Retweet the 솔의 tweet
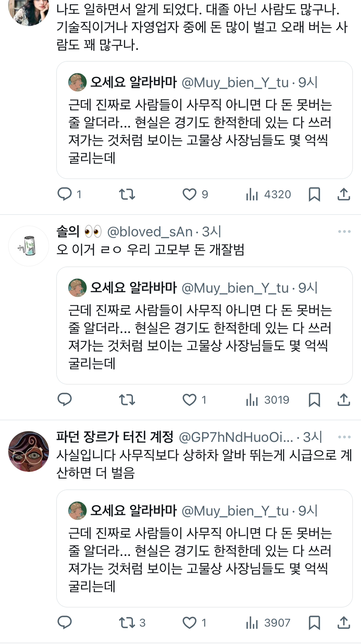361x644 pixels. 127,400
